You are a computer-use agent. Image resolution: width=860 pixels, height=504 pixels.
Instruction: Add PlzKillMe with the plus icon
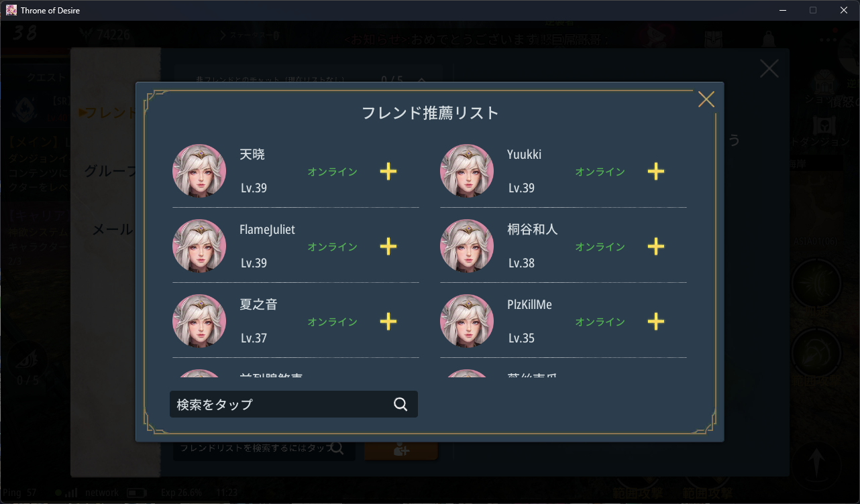click(656, 322)
